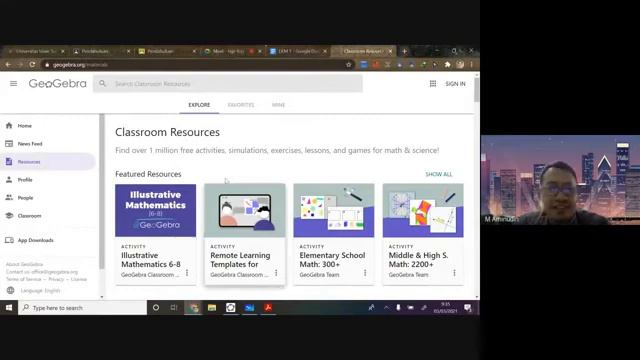Click the Terms of Service link

coord(23,279)
